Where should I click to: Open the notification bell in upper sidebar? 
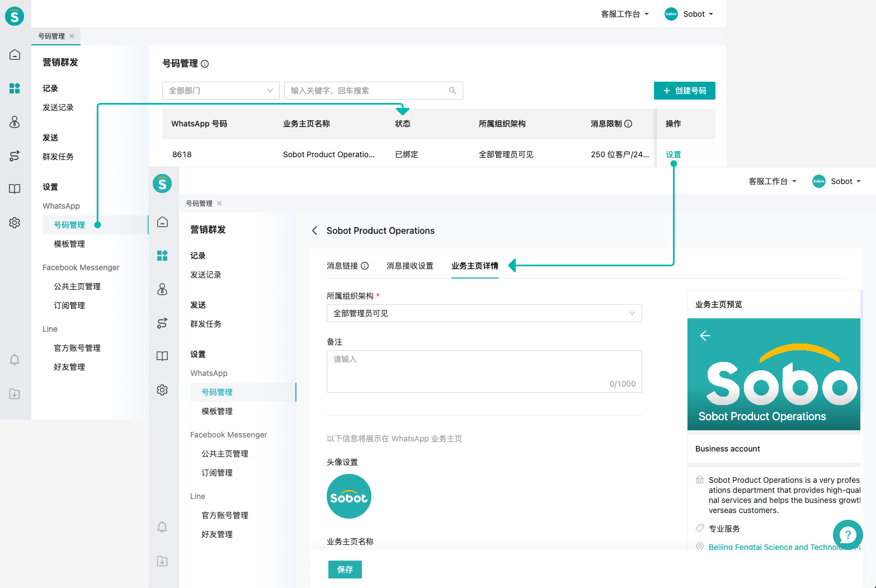tap(15, 360)
